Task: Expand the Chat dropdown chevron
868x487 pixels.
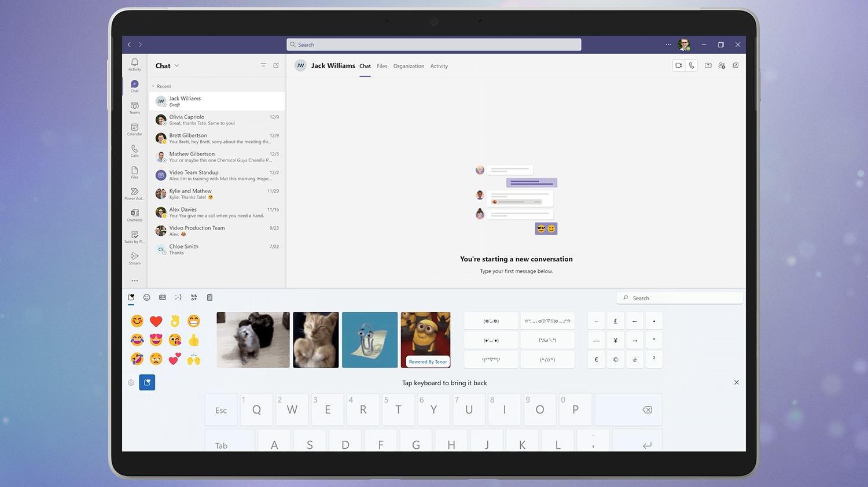Action: tap(177, 66)
